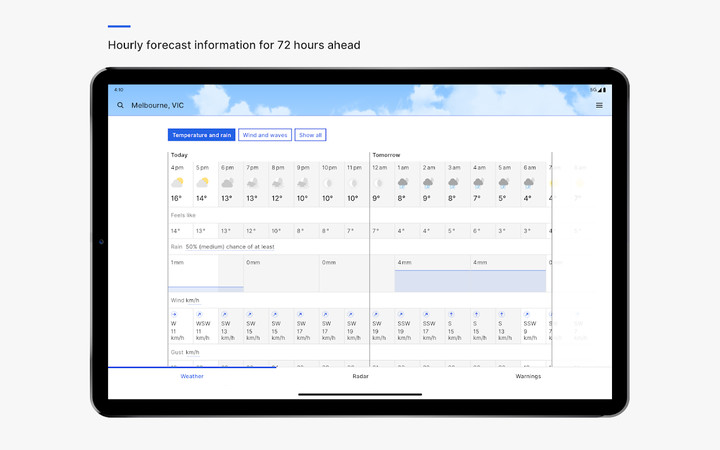The image size is (720, 450).
Task: Switch to the Warnings tab
Action: (528, 376)
